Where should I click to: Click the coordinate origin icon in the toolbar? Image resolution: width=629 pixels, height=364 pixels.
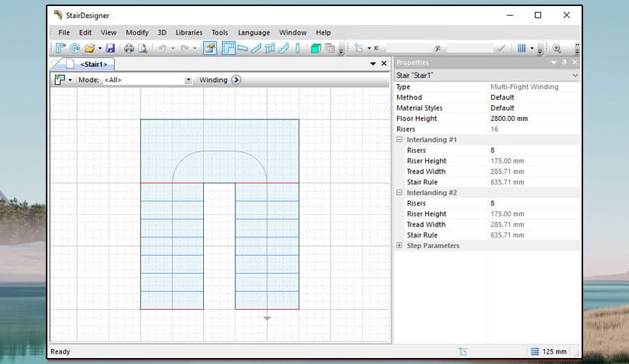(359, 48)
